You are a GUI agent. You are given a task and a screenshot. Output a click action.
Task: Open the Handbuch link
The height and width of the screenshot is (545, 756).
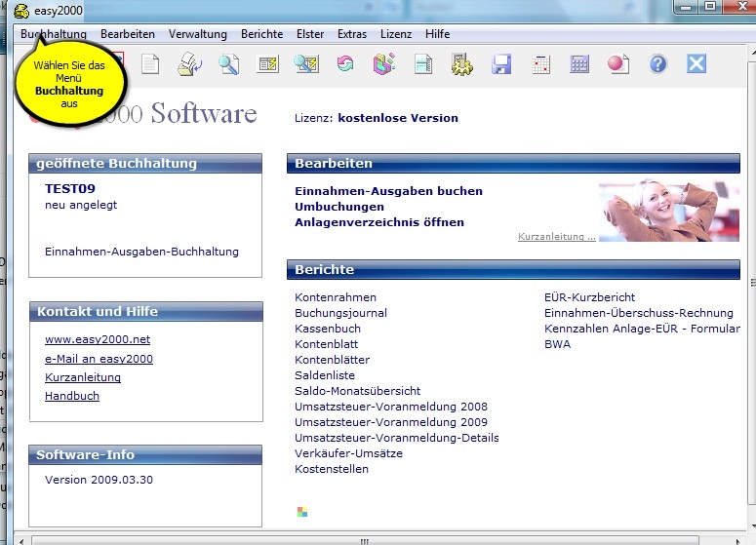[x=72, y=396]
